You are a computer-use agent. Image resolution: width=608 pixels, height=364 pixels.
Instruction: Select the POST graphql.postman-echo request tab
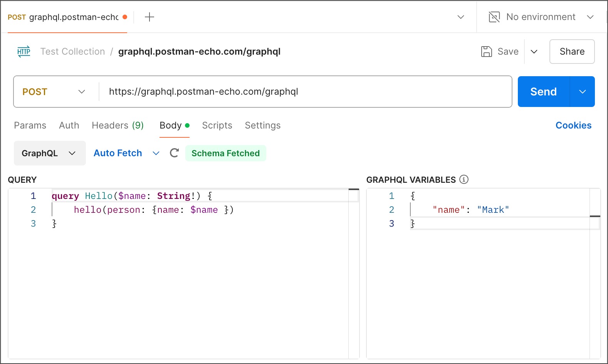point(67,17)
